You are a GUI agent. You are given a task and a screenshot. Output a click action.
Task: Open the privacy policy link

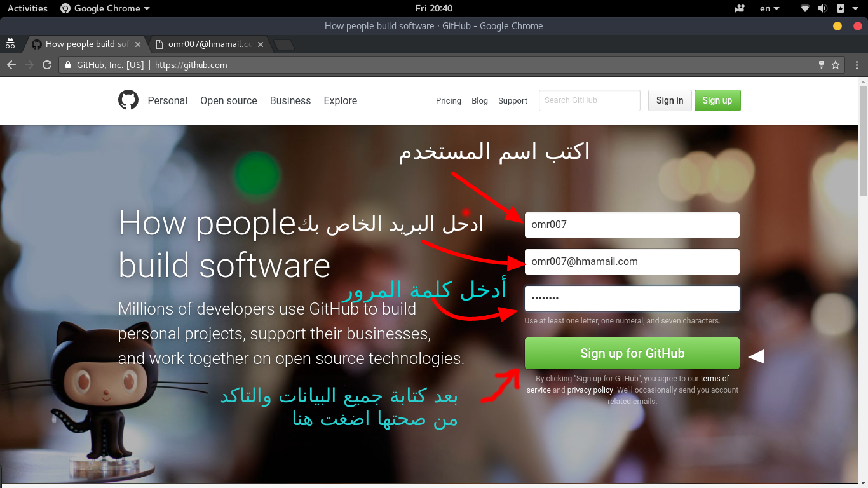pyautogui.click(x=590, y=390)
